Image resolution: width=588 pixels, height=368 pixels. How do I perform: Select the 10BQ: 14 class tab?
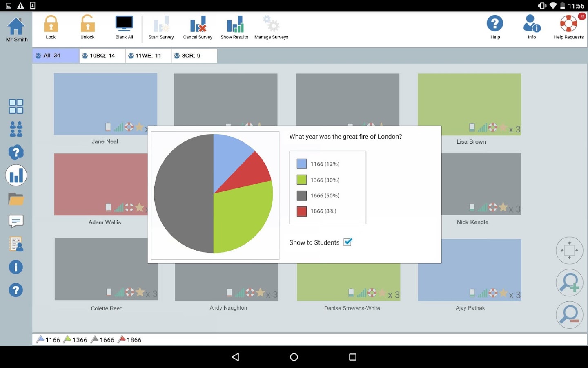(x=102, y=56)
